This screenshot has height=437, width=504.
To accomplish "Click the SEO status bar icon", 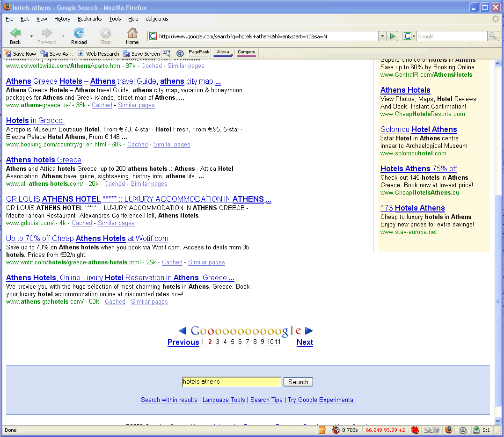I will (x=431, y=430).
